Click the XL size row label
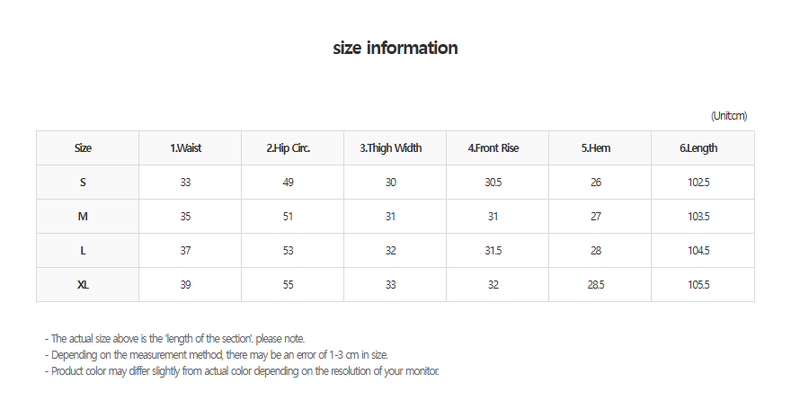 [83, 285]
